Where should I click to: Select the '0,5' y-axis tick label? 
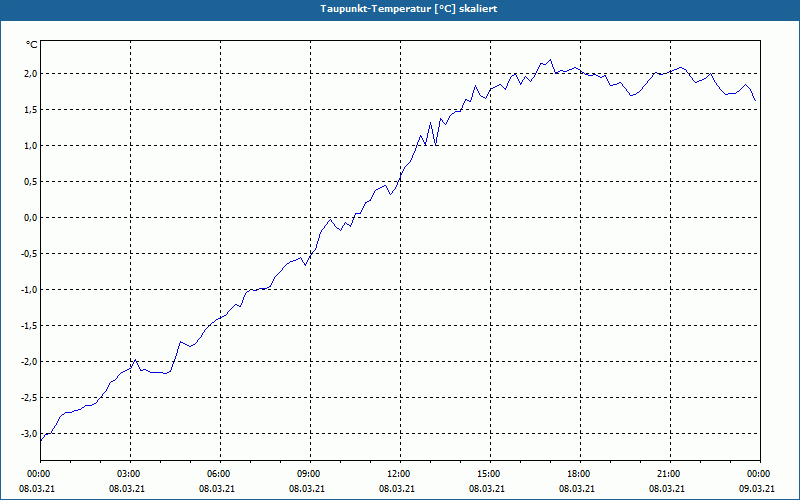tap(31, 182)
